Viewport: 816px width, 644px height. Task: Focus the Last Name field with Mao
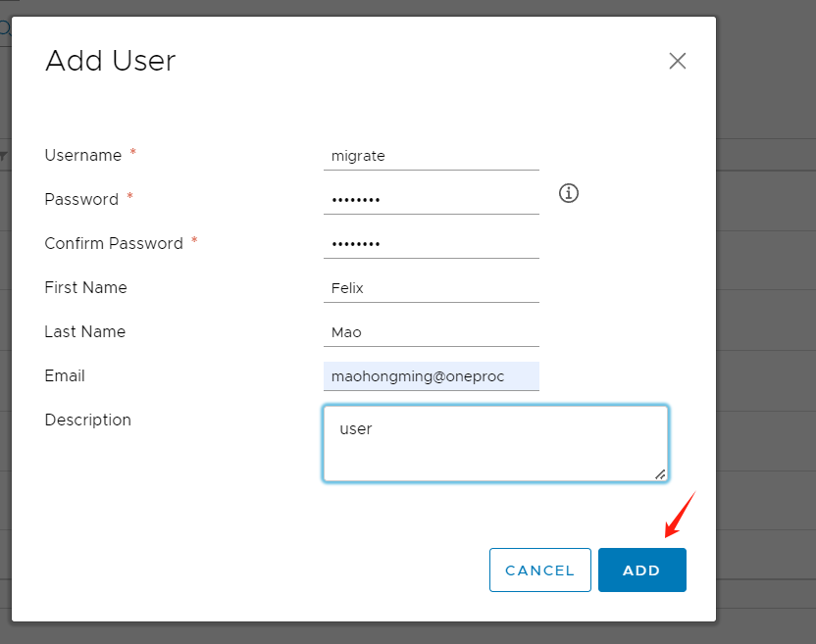tap(431, 332)
